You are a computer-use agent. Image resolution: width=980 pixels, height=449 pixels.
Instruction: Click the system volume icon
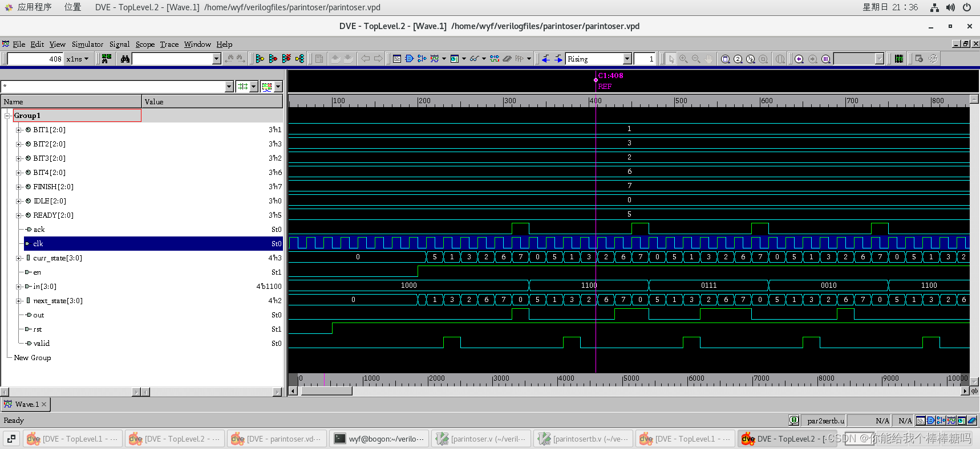(x=950, y=7)
